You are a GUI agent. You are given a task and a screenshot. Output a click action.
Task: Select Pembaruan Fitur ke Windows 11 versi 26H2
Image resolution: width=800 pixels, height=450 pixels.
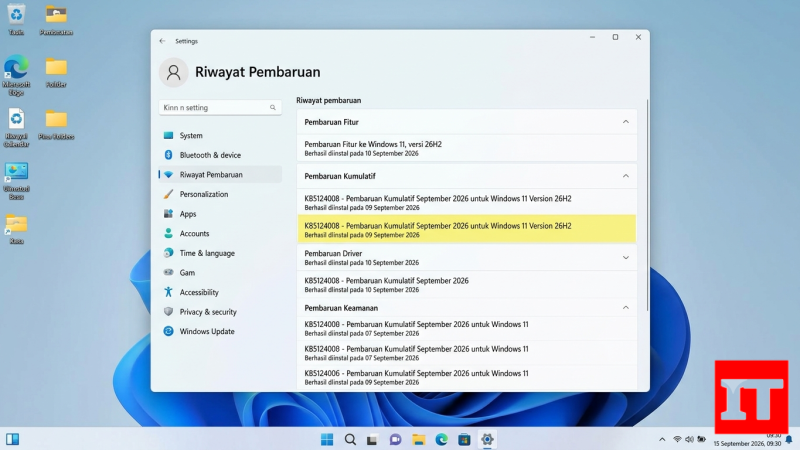point(467,148)
